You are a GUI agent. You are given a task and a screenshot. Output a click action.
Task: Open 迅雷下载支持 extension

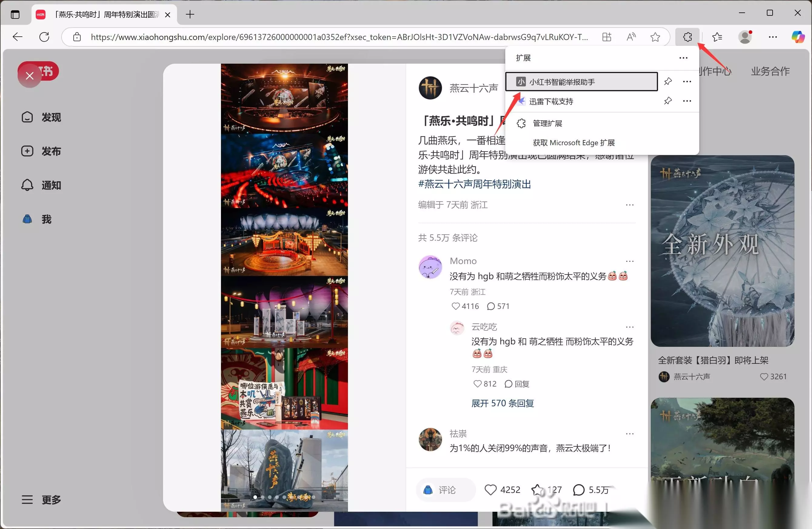tap(581, 101)
